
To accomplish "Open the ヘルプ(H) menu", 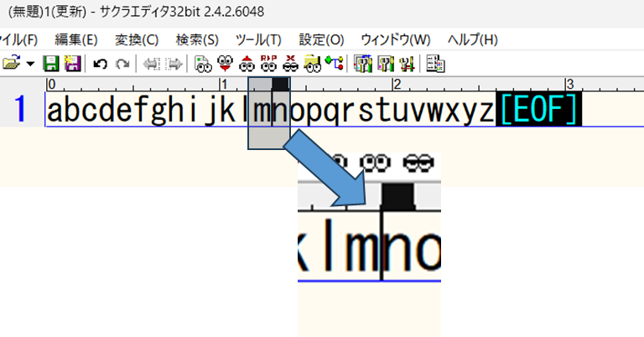I will (x=473, y=39).
